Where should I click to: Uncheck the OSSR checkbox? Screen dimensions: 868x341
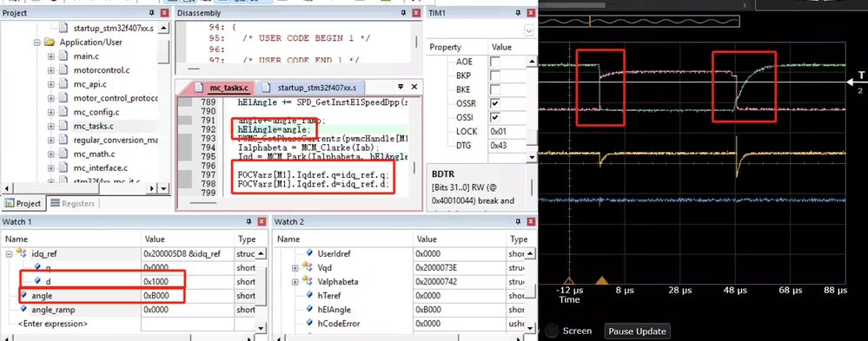[495, 103]
